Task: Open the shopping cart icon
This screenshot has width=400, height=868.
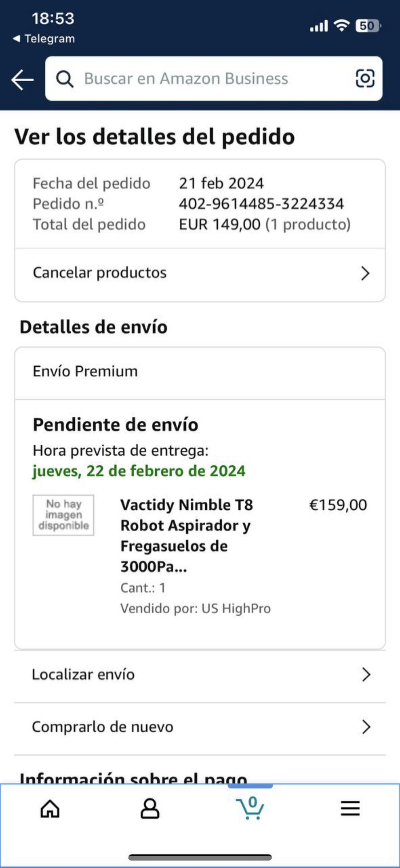Action: 250,808
